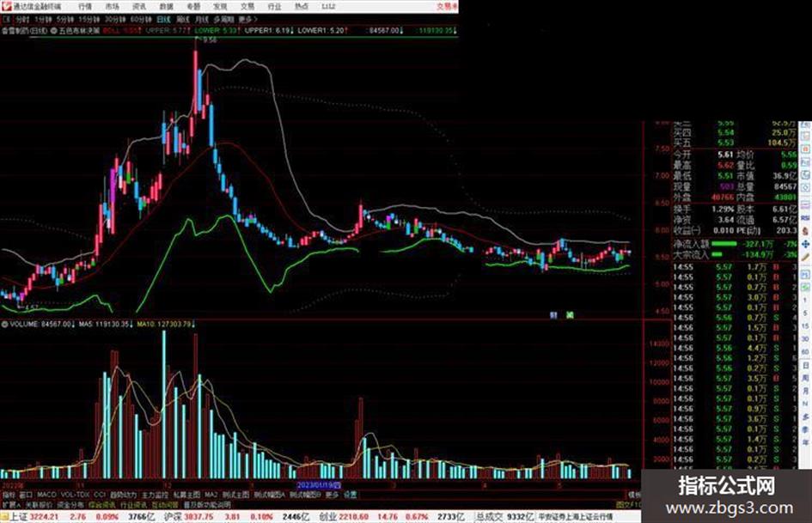Select the blue move-cross sidebar tool

tap(805, 243)
